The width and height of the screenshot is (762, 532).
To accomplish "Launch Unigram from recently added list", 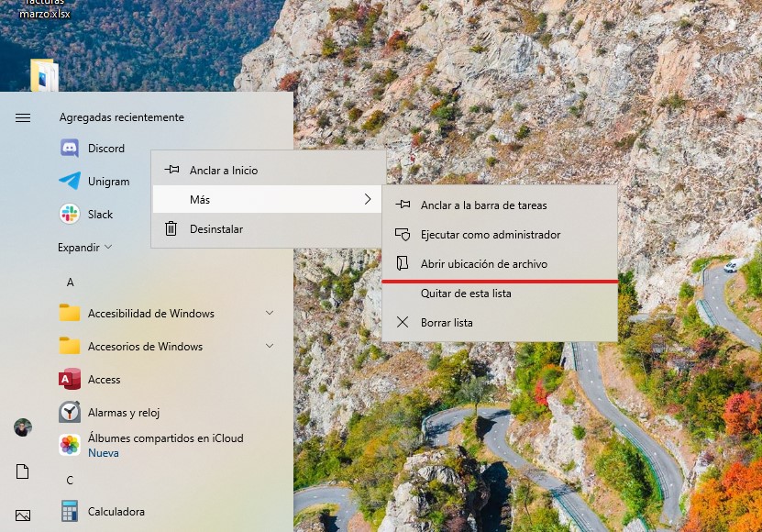I will pos(70,182).
